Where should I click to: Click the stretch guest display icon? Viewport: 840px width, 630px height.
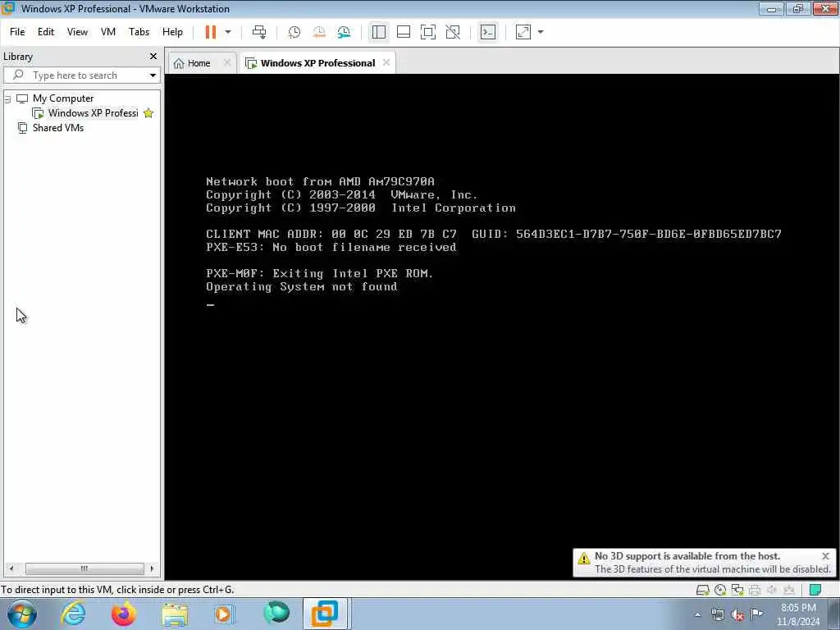tap(523, 32)
